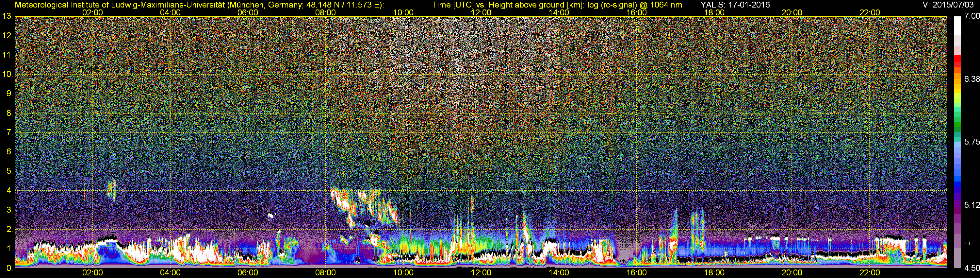This screenshot has height=278, width=980.
Task: Click the 20:00 label on the bottom time axis
Action: (792, 273)
